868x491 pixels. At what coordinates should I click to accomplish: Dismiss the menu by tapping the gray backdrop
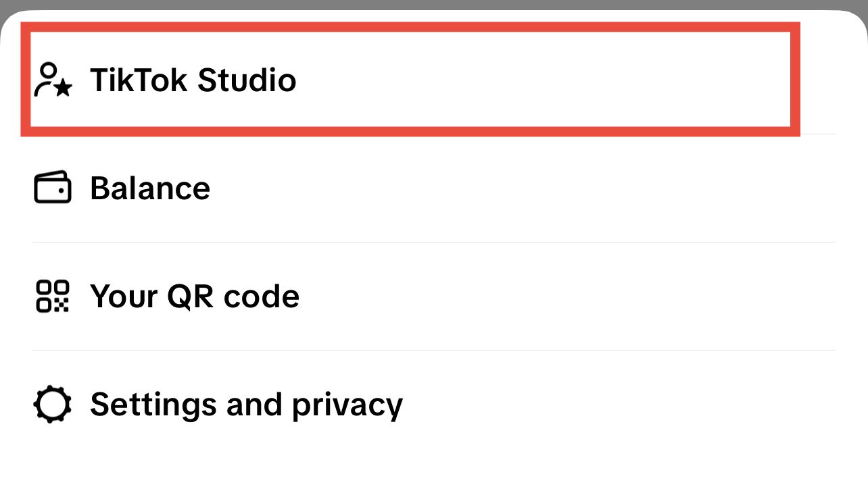(x=433, y=4)
